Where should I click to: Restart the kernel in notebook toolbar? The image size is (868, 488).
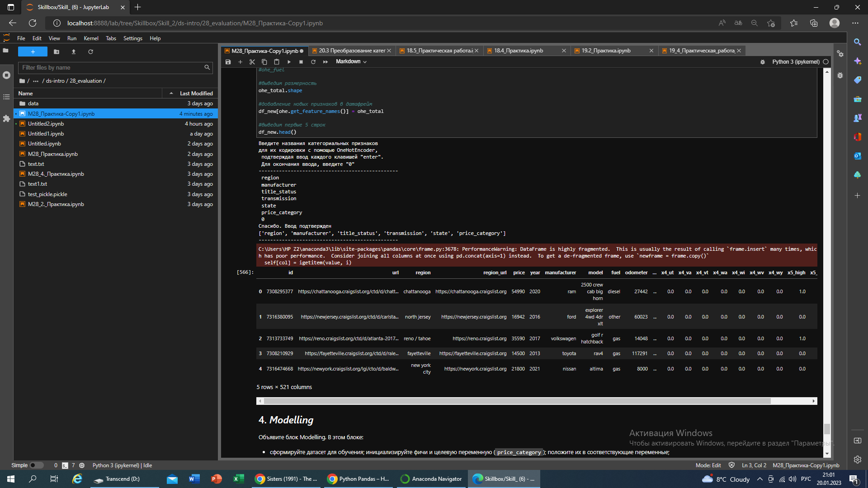313,62
